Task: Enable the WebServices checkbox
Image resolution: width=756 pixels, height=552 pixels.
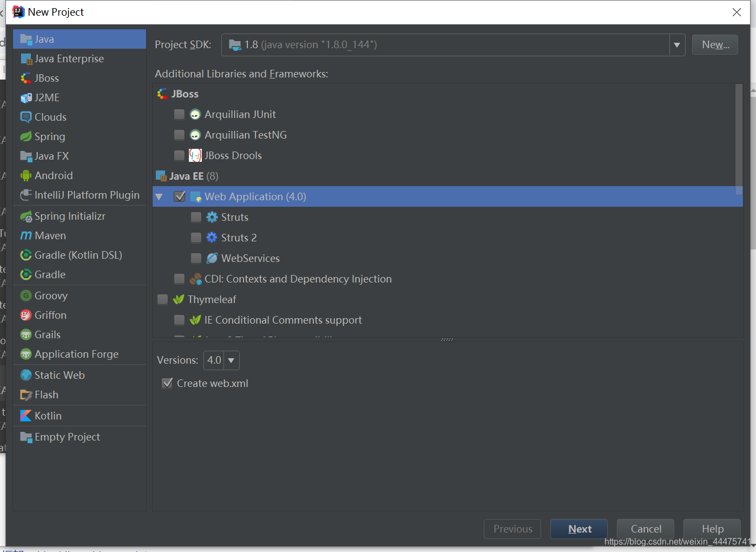Action: click(x=196, y=259)
